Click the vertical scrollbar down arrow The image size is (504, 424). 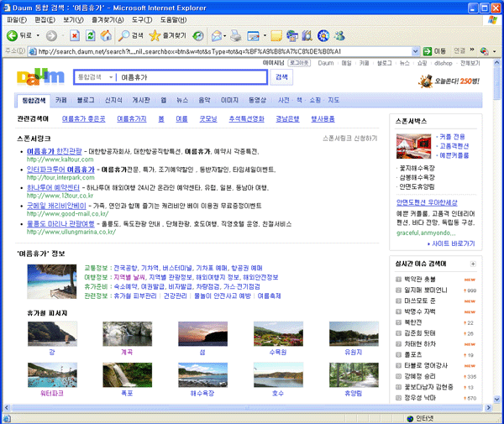coord(497,400)
